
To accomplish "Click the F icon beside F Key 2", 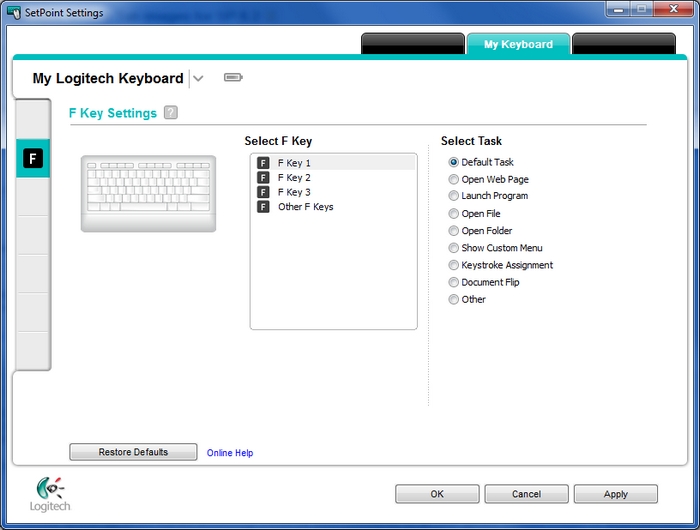I will coord(263,178).
